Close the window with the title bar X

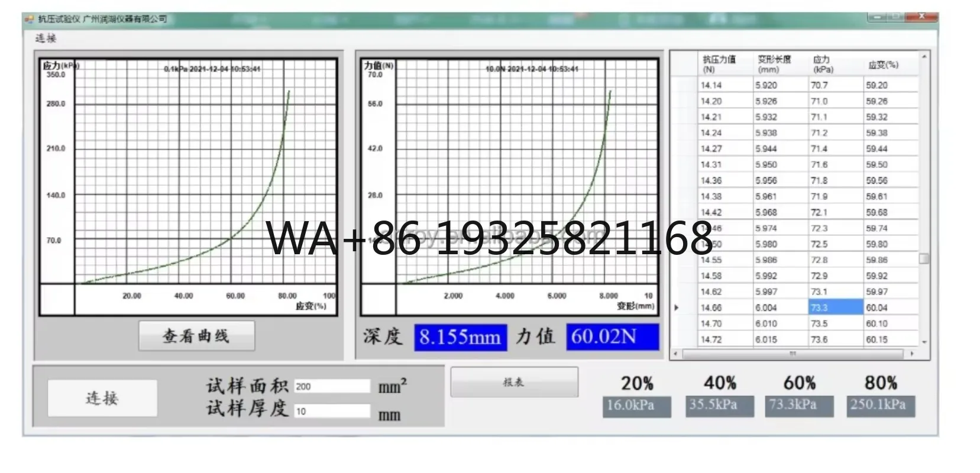pyautogui.click(x=921, y=17)
